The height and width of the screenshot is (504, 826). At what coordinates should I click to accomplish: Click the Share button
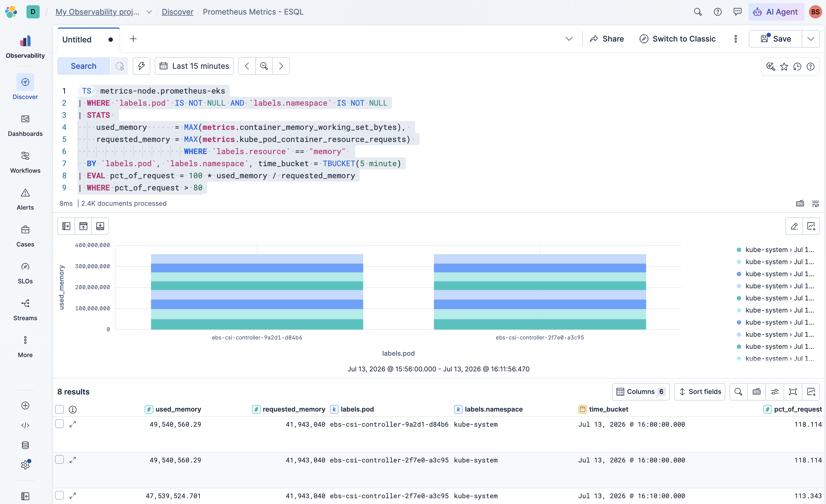607,39
